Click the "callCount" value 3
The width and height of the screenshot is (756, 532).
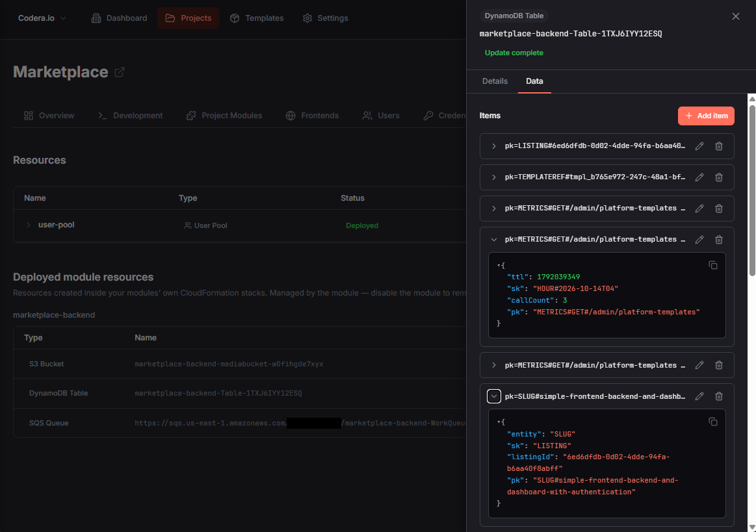coord(565,300)
